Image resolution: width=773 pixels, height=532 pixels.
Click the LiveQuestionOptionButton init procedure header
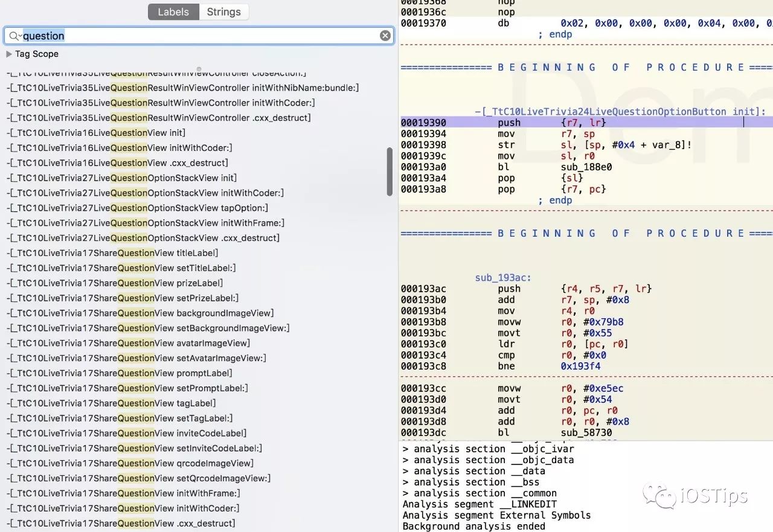point(620,112)
